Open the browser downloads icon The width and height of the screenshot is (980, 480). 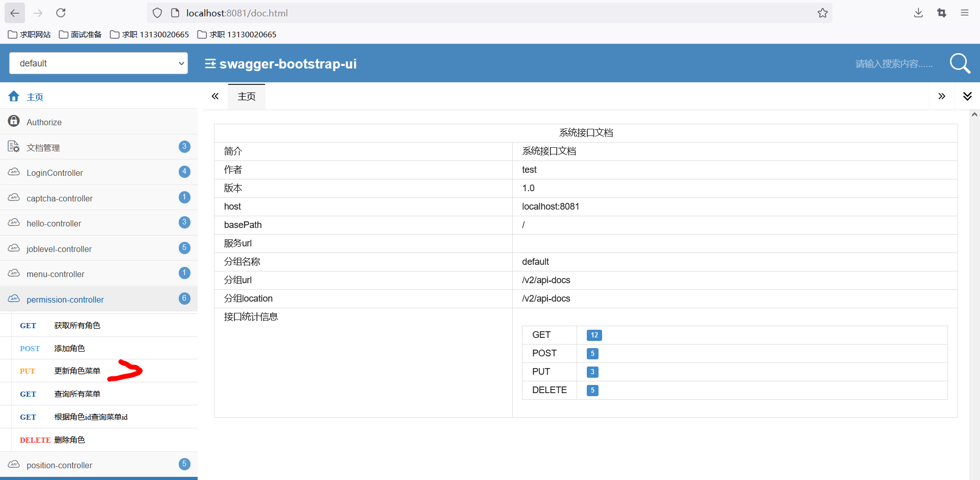point(918,13)
